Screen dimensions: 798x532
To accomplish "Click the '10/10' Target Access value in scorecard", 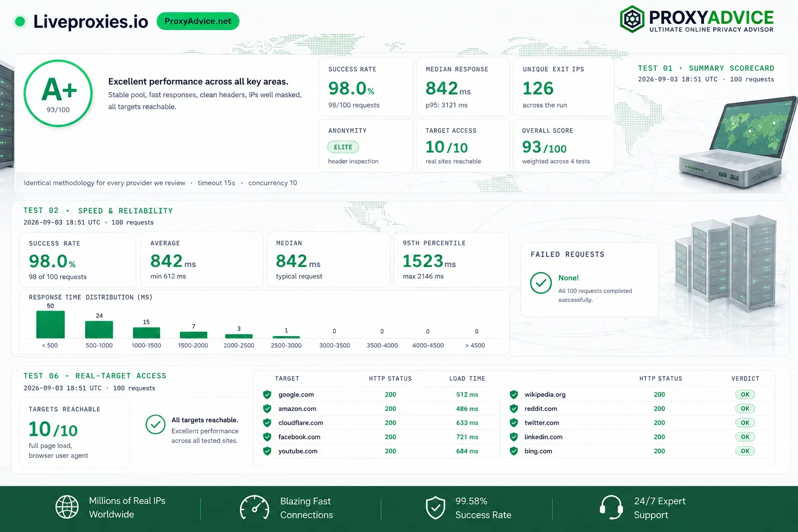I will pos(447,147).
